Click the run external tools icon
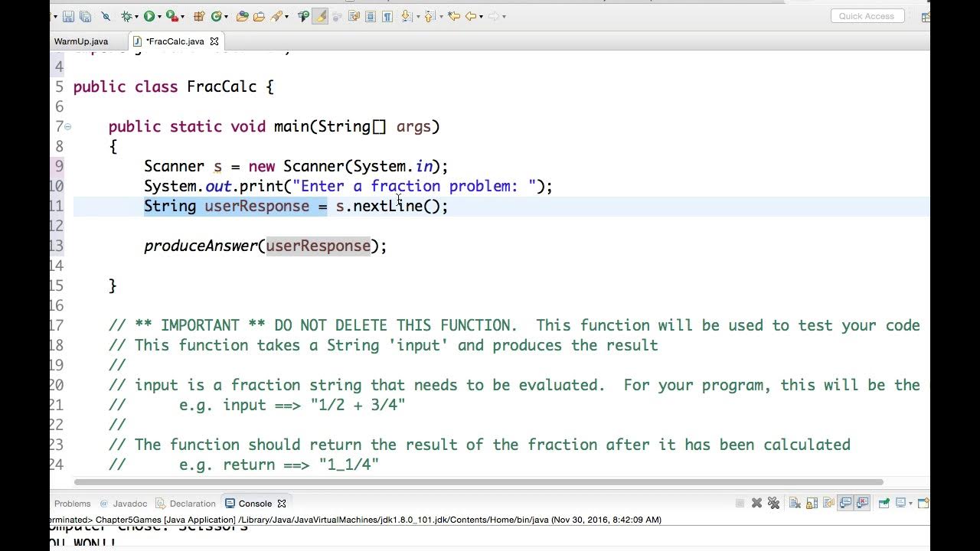The image size is (980, 551). (x=171, y=16)
